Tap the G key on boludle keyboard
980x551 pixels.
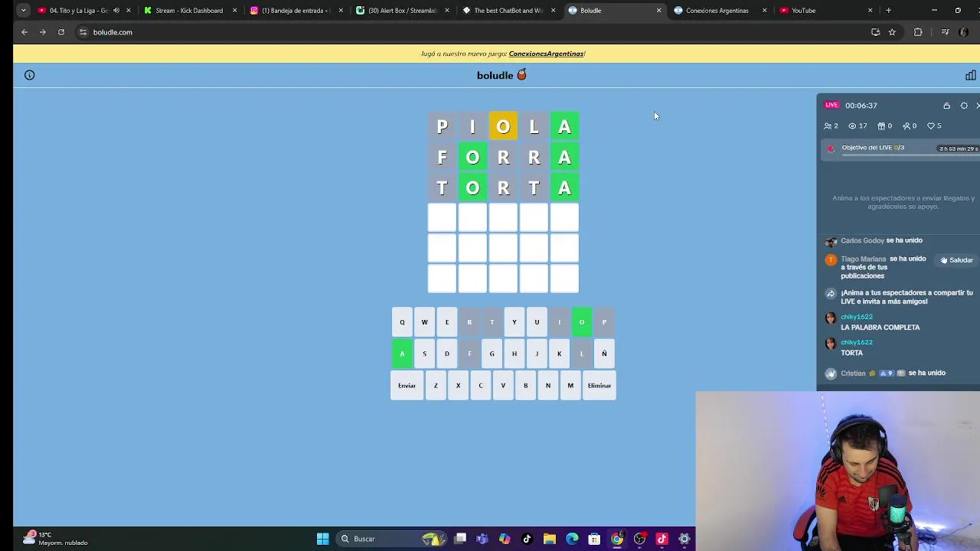(492, 354)
